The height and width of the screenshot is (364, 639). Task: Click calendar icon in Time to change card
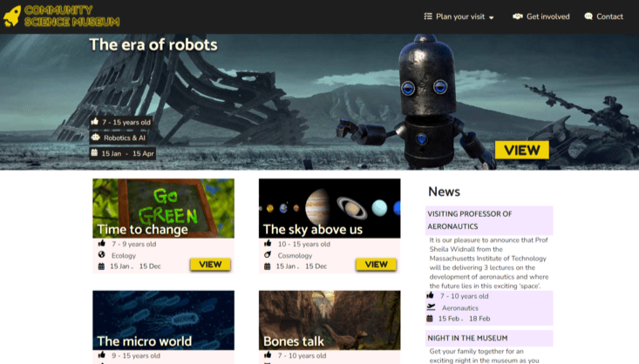[x=101, y=266]
